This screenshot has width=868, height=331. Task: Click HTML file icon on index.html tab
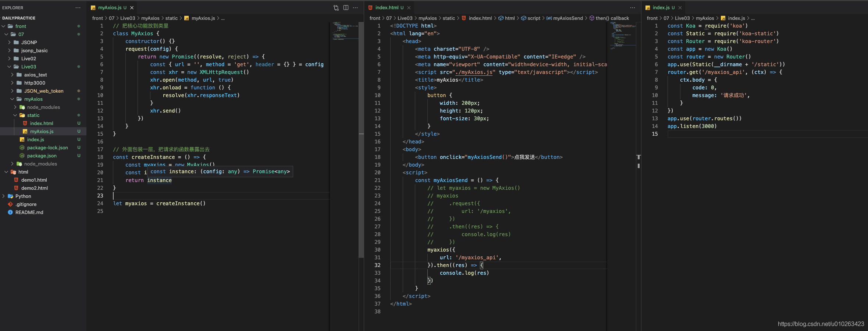coord(370,8)
